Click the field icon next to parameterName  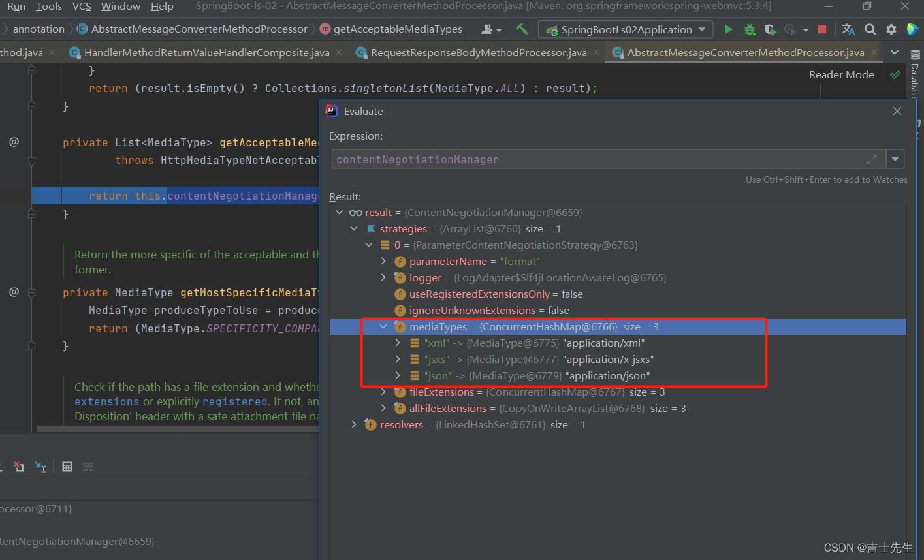400,262
